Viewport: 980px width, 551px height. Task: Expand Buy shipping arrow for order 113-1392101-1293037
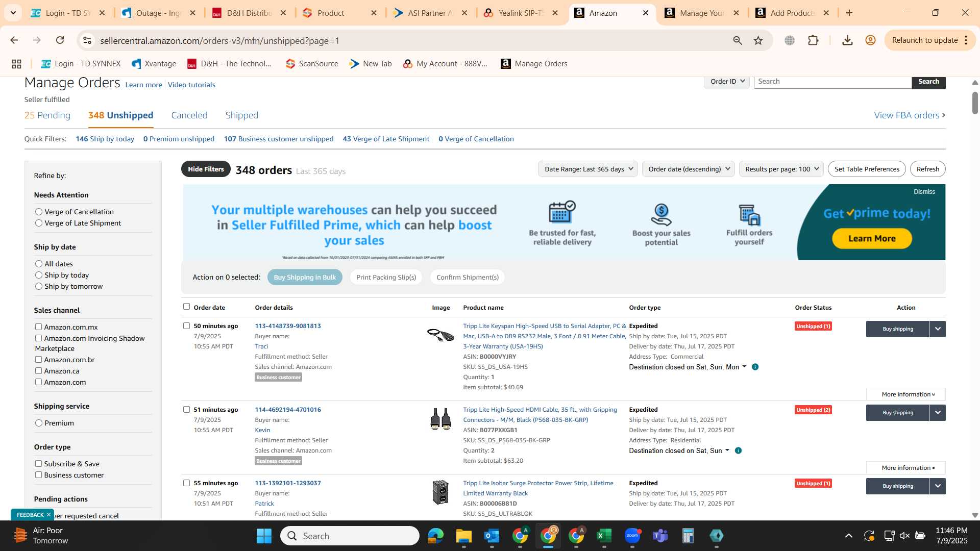938,486
